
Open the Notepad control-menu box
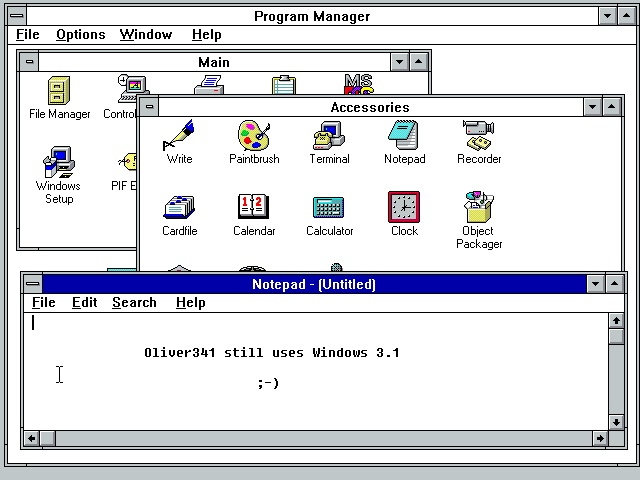[x=33, y=284]
